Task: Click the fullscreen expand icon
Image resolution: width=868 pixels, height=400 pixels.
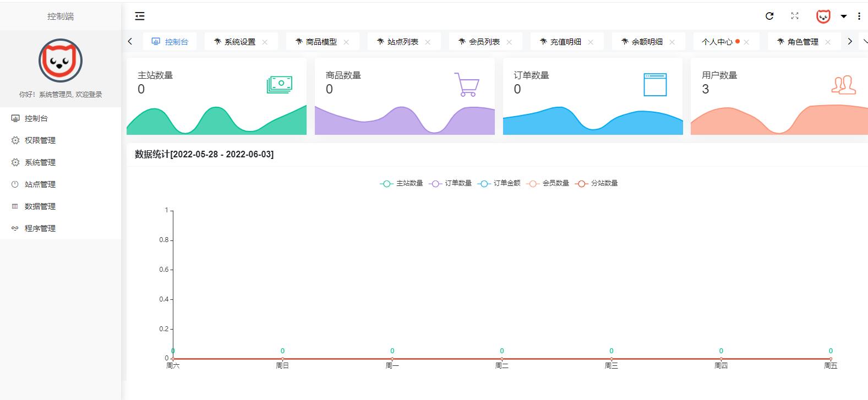Action: click(795, 17)
